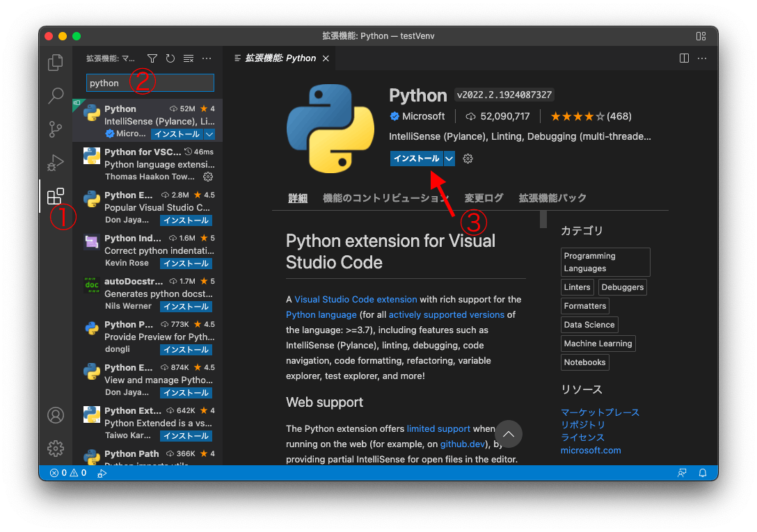Install the Python extension by Micro... in list
This screenshot has width=757, height=532.
pyautogui.click(x=177, y=134)
